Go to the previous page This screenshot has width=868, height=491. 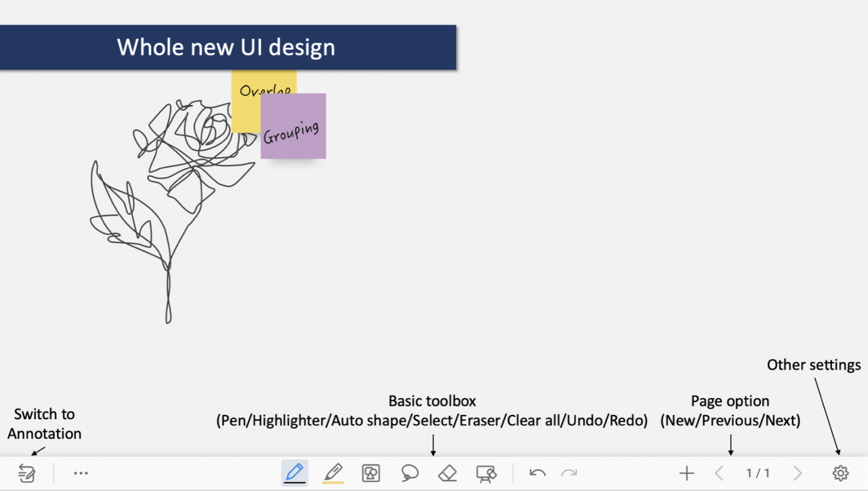719,473
